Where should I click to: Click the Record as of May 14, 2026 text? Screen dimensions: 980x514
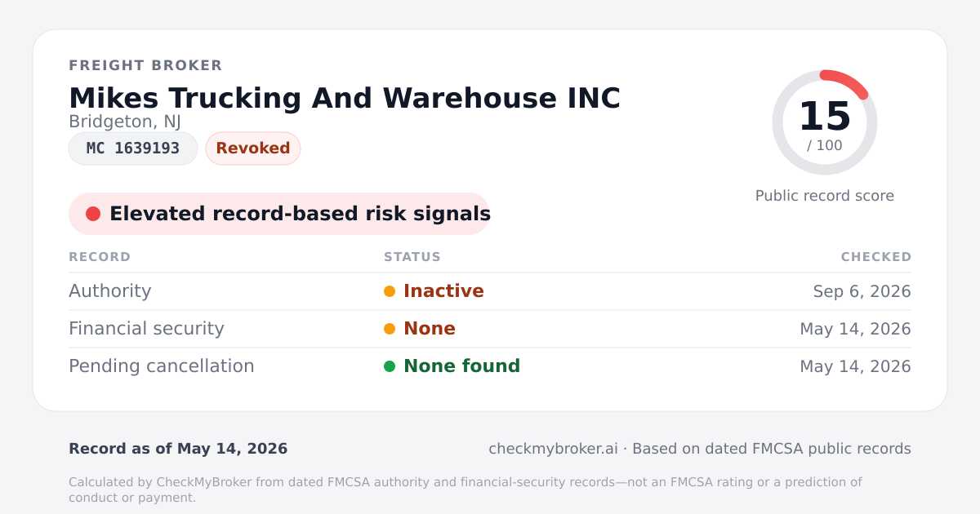click(178, 449)
